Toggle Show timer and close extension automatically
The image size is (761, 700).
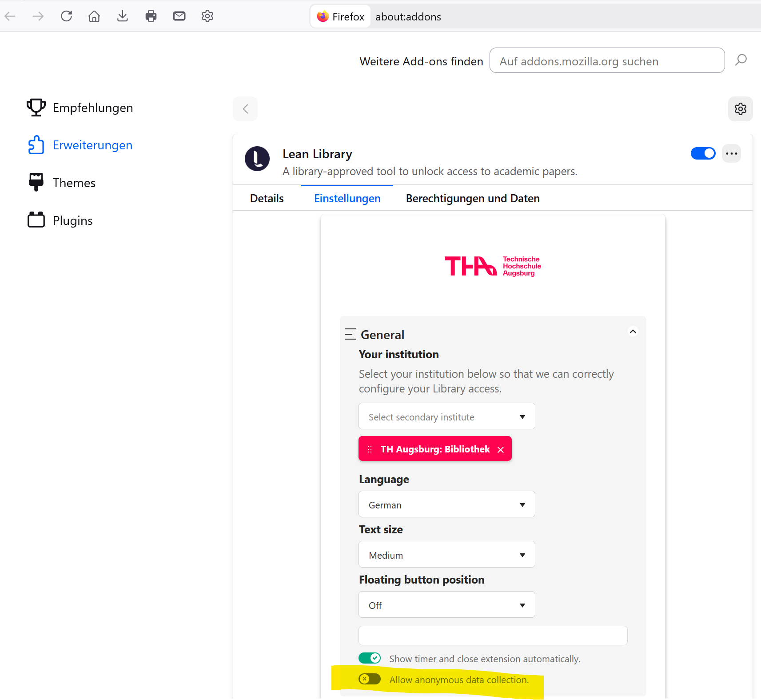pyautogui.click(x=370, y=658)
